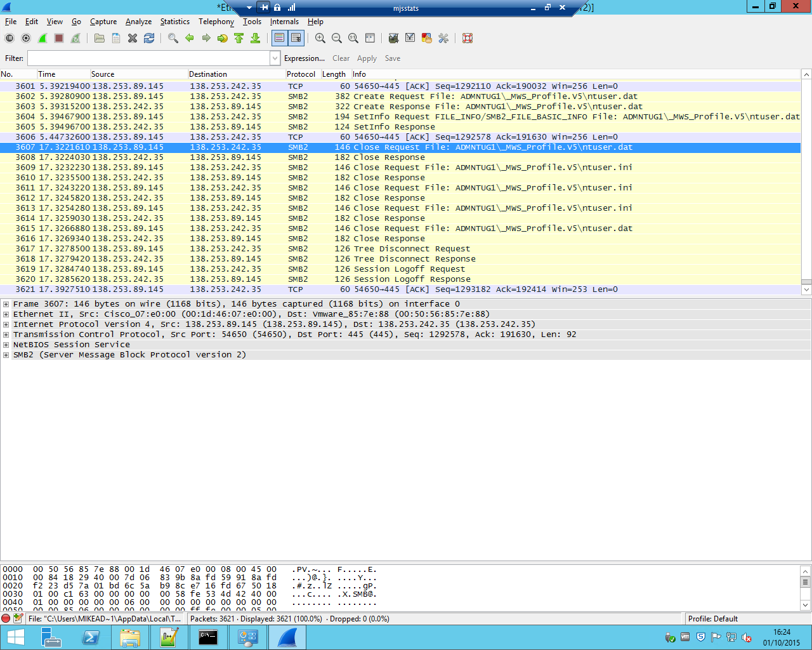The width and height of the screenshot is (812, 650).
Task: Edit coloring rules icon
Action: [x=427, y=38]
